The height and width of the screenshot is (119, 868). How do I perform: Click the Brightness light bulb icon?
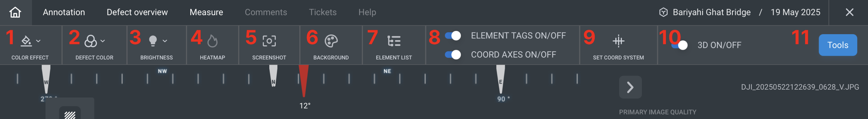point(153,41)
